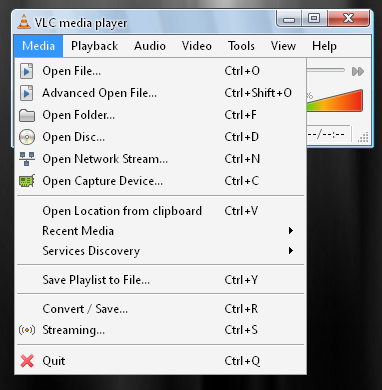Expand the Recent Media submenu arrow
The image size is (382, 390).
coord(291,231)
